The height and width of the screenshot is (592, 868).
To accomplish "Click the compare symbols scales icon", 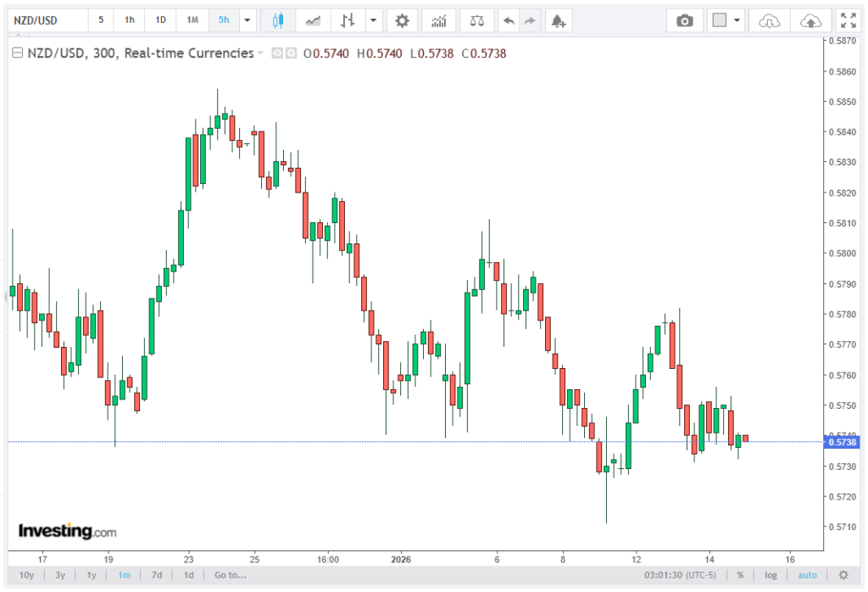I will click(478, 20).
